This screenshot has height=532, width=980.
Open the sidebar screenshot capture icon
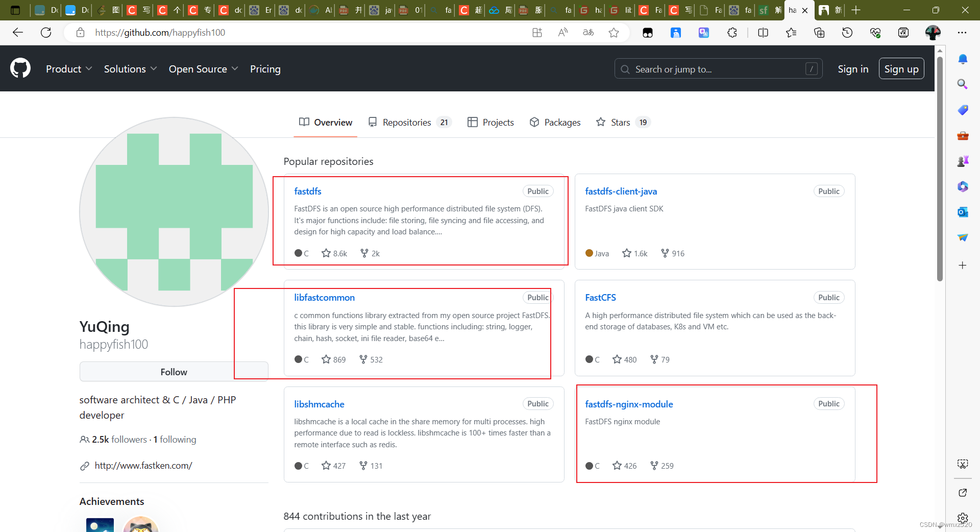(963, 464)
